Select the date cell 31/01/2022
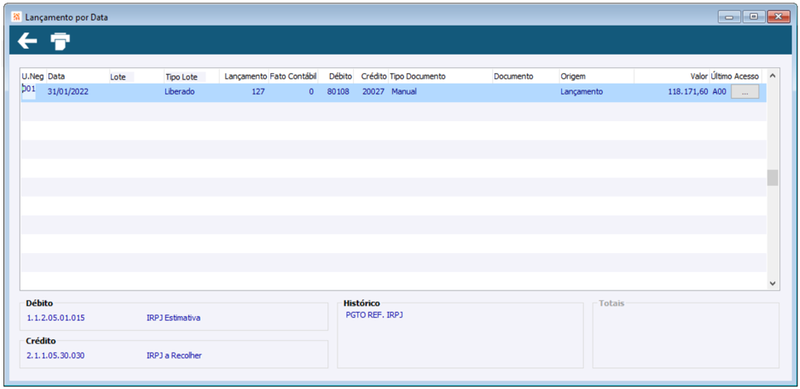This screenshot has width=800, height=389. pyautogui.click(x=68, y=92)
